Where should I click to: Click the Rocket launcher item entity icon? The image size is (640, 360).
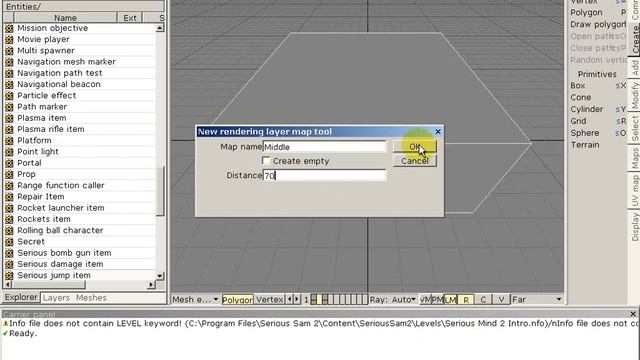9,208
